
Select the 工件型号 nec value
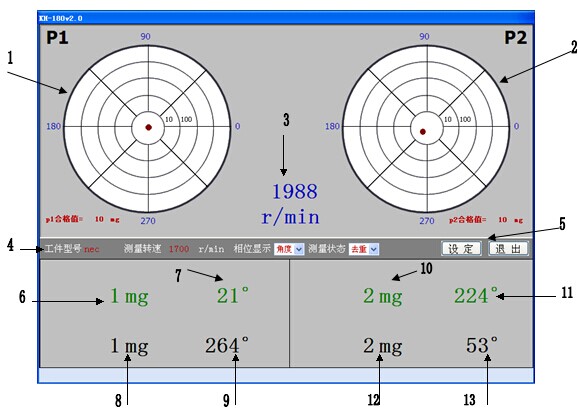[x=91, y=249]
